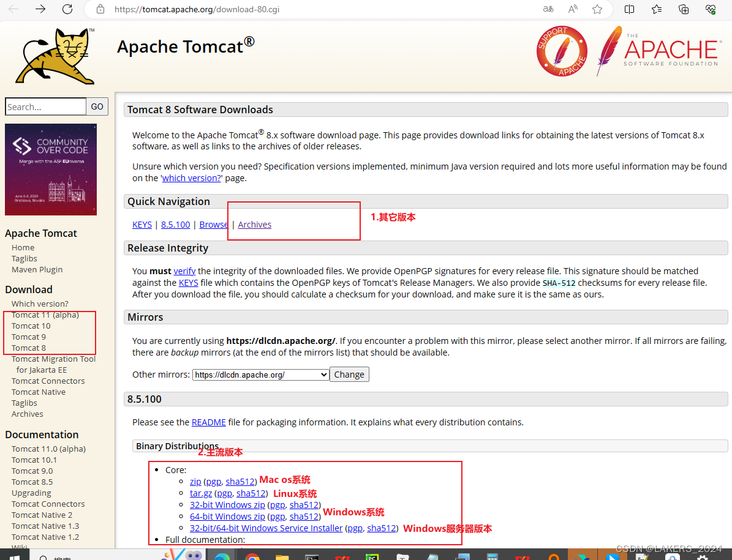The image size is (732, 560).
Task: Open Tomcat Connectors under Download
Action: (48, 381)
